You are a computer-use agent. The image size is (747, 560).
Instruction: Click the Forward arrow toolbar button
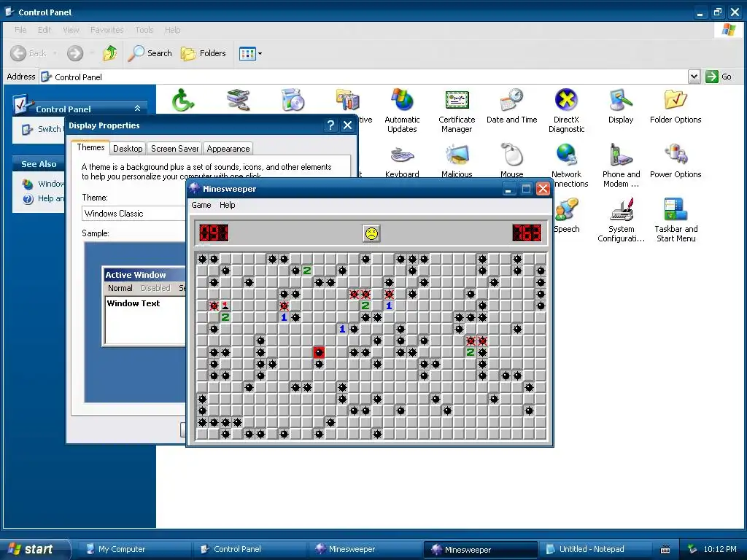point(75,53)
